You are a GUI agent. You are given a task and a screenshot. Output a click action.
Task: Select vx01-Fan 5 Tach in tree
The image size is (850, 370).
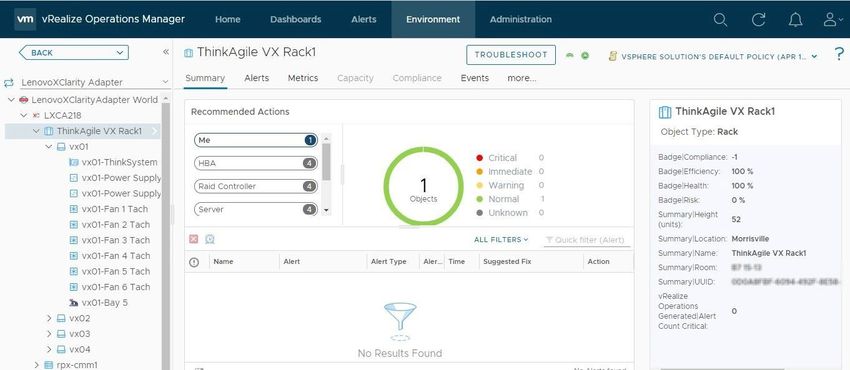[109, 271]
